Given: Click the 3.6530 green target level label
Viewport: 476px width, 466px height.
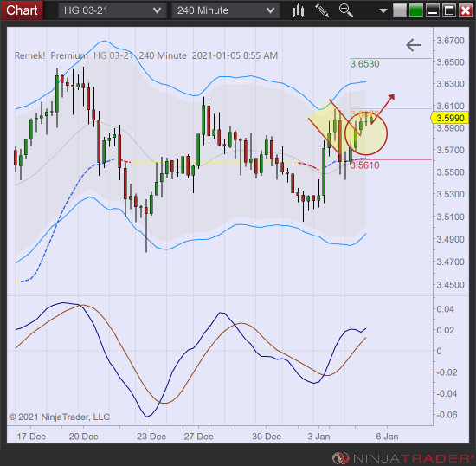Looking at the screenshot, I should [364, 64].
